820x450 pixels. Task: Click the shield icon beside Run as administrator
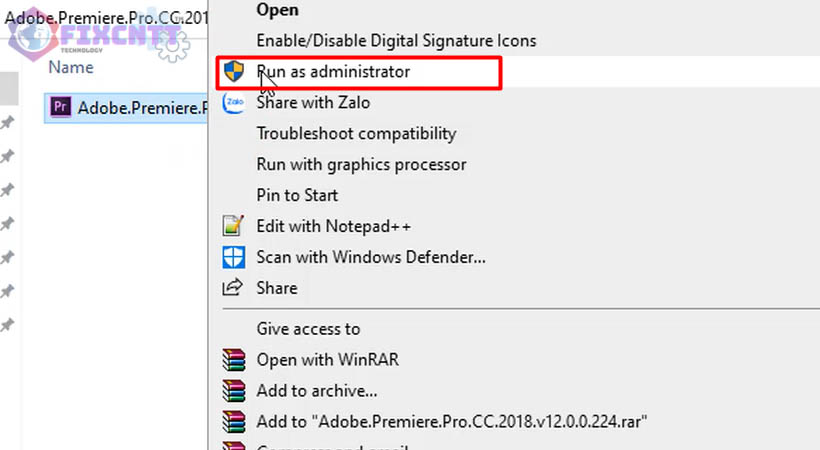[233, 72]
